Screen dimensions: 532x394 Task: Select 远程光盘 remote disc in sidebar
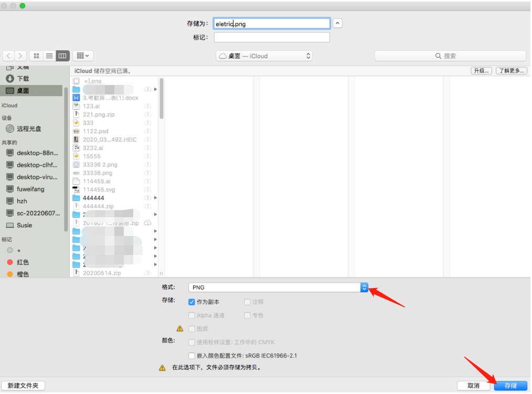click(x=29, y=129)
